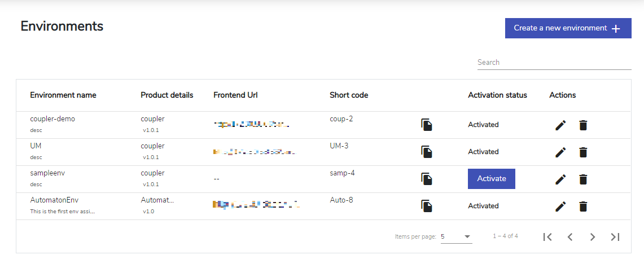Copy the UM-3 short code
Screen dimensions: 644x268
pyautogui.click(x=427, y=152)
